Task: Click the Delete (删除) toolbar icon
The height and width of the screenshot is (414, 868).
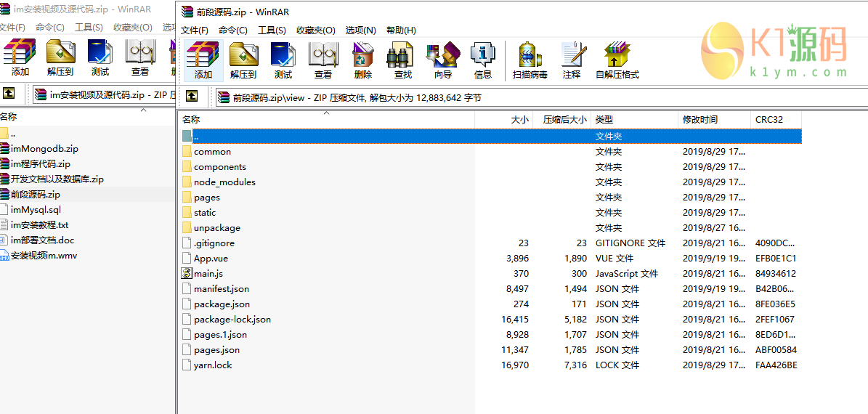Action: [x=363, y=60]
